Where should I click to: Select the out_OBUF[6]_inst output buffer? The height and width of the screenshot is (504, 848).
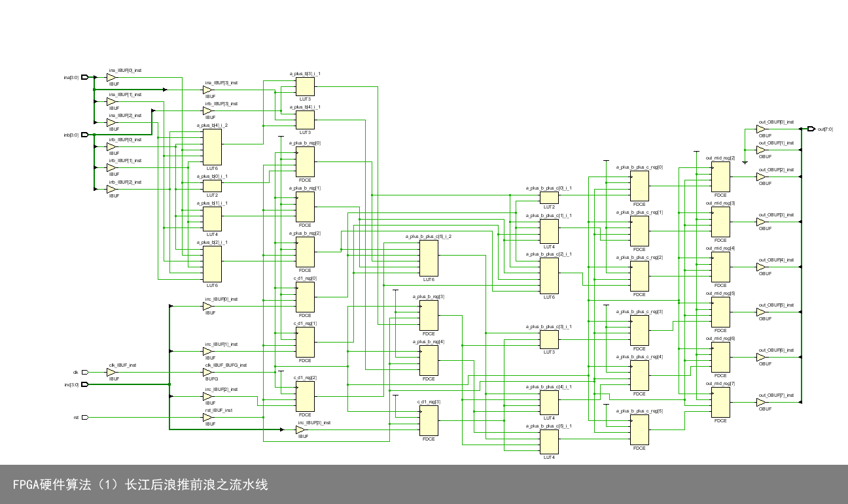761,358
